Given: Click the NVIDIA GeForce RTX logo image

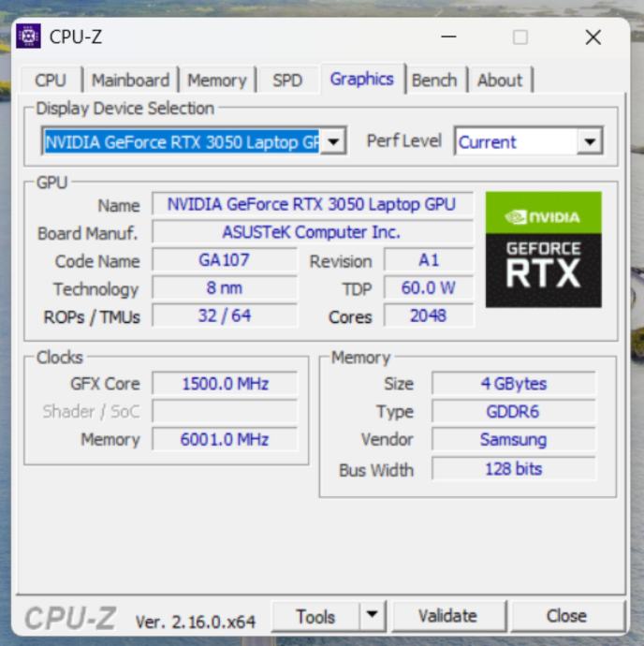Looking at the screenshot, I should point(544,249).
